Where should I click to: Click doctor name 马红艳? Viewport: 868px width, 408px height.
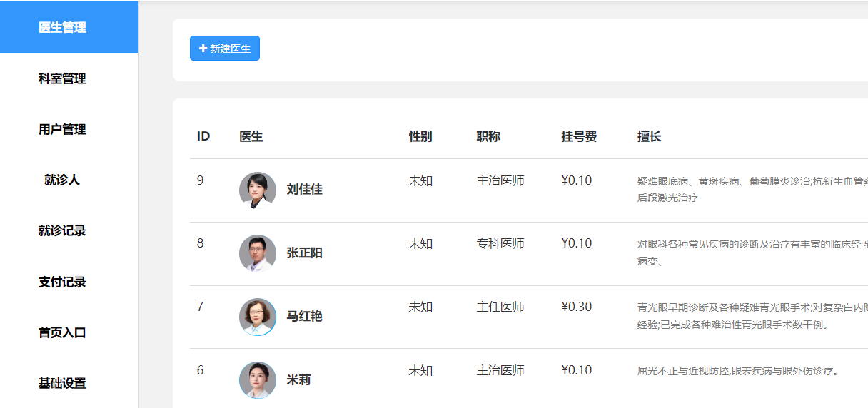304,316
